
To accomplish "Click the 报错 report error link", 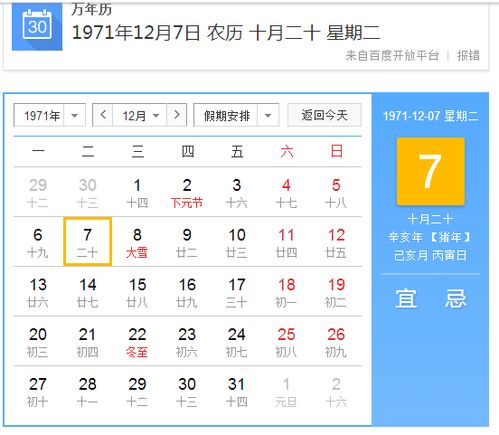I will tap(468, 55).
